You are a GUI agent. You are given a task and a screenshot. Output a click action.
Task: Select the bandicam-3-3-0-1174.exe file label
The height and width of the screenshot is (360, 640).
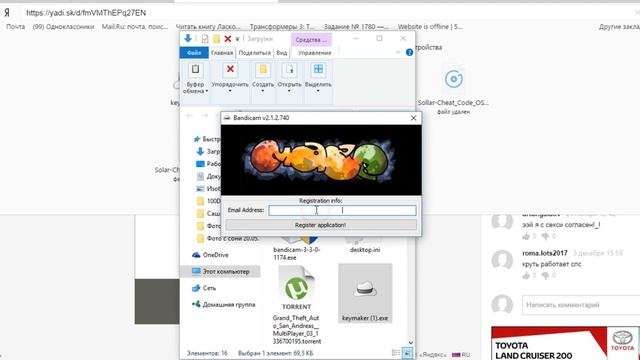click(297, 253)
